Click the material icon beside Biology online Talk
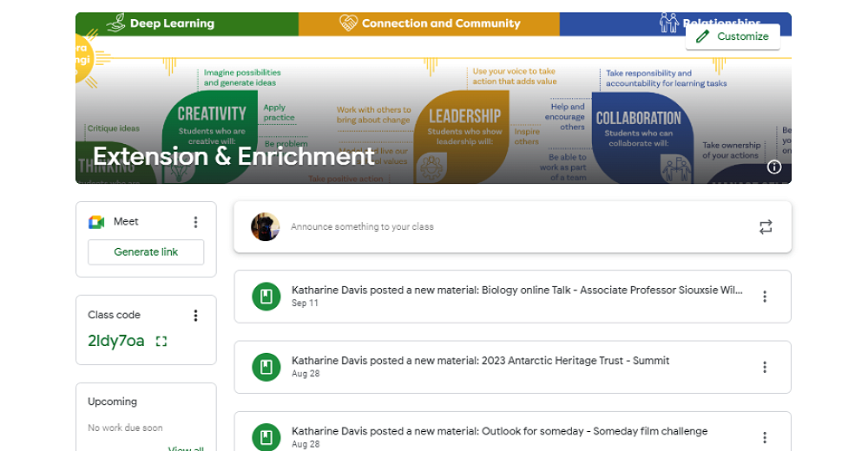Image resolution: width=868 pixels, height=451 pixels. pos(266,297)
